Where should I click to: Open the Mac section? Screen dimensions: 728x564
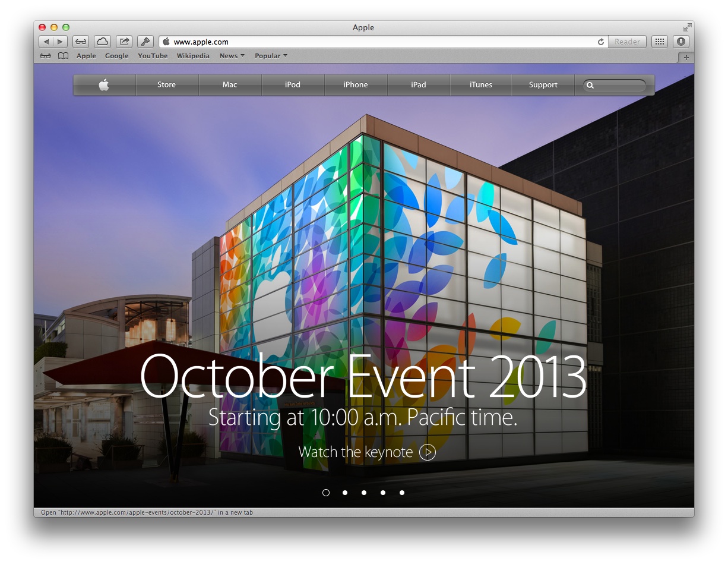(230, 85)
